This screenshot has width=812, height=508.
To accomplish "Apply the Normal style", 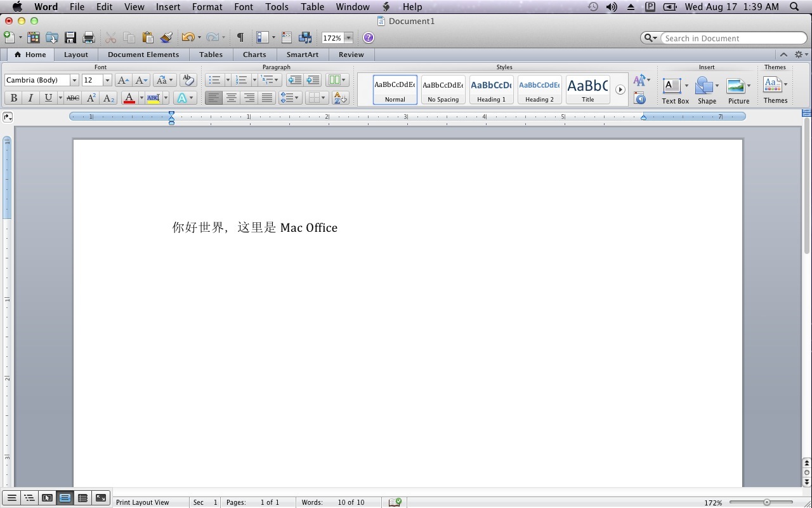I will click(x=395, y=90).
